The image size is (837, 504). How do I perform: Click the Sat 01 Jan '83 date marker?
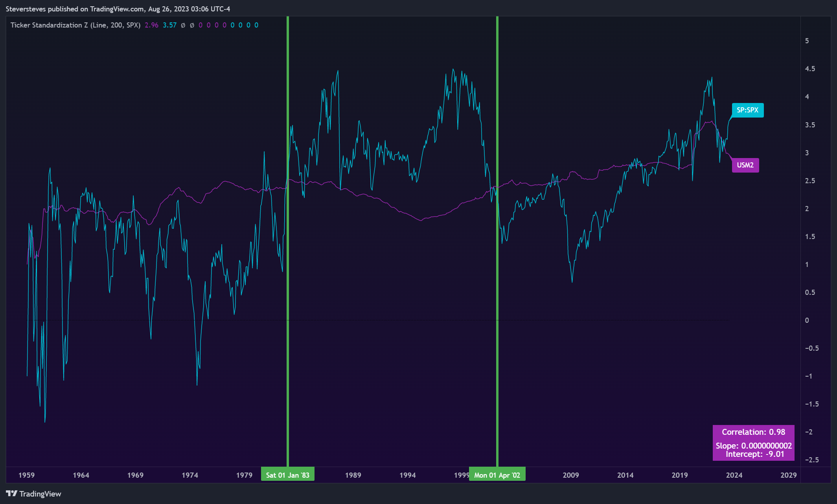[287, 475]
